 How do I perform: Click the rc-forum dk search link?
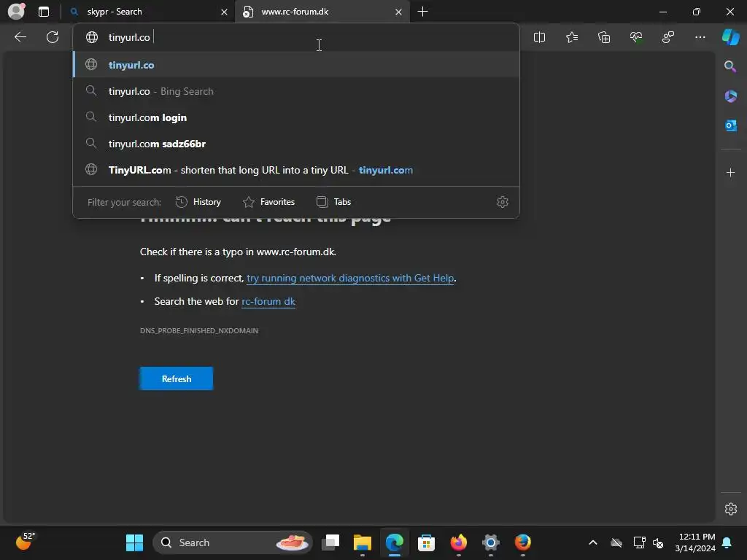268,301
